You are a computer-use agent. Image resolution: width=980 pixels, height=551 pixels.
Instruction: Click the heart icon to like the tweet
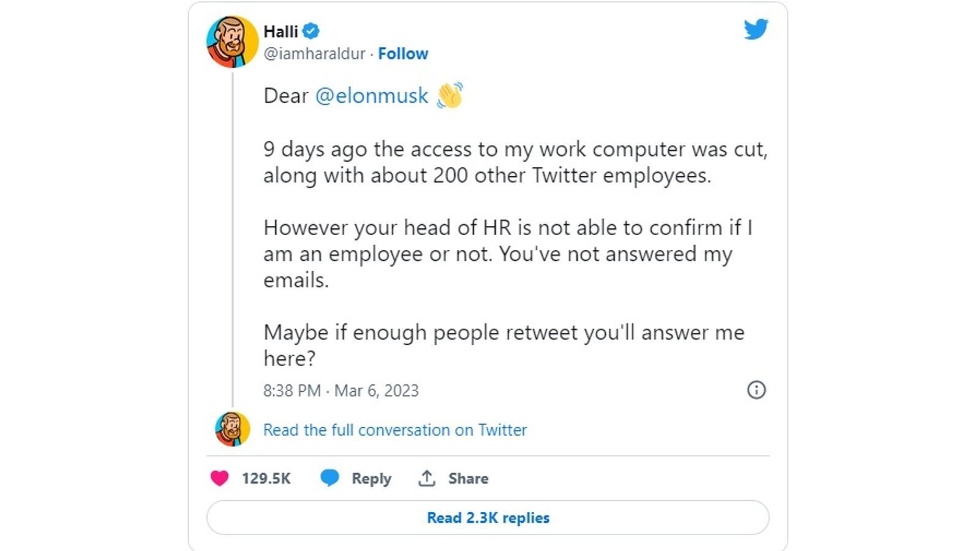pyautogui.click(x=220, y=478)
